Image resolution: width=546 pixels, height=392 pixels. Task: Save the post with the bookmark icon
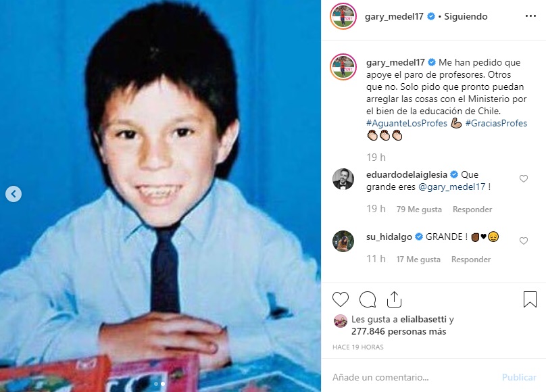[x=530, y=299]
